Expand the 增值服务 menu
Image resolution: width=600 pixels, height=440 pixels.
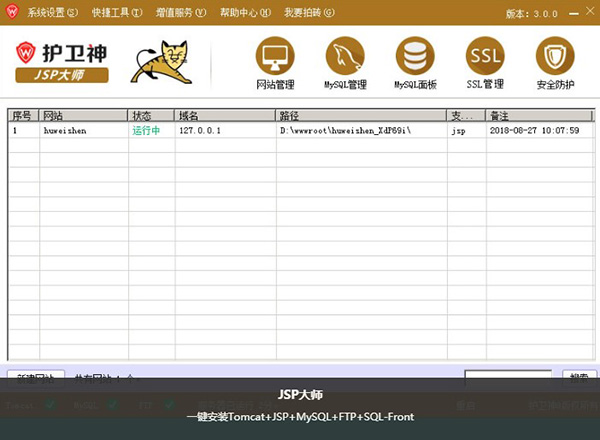click(x=180, y=14)
